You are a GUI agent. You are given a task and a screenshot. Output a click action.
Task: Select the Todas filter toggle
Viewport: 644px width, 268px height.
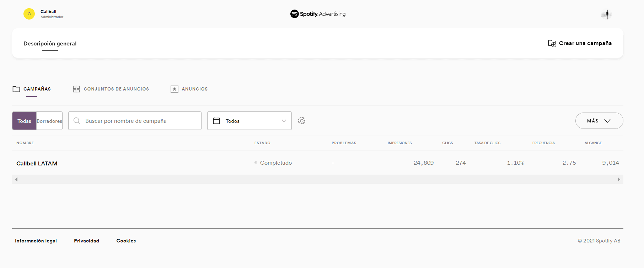(x=25, y=121)
